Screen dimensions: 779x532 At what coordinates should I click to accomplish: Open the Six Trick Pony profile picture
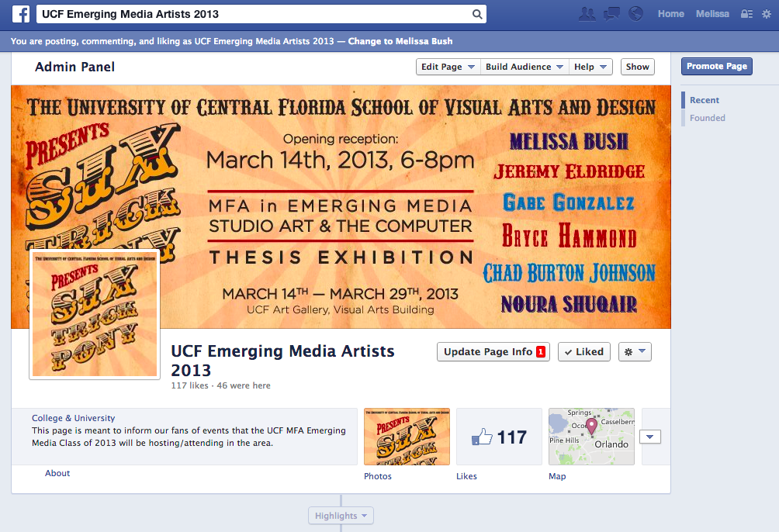95,314
